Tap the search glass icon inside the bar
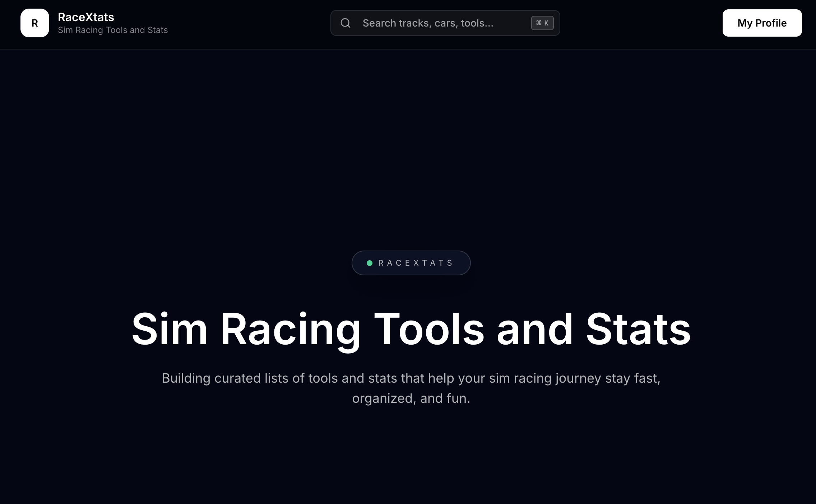Viewport: 816px width, 504px height. [345, 23]
